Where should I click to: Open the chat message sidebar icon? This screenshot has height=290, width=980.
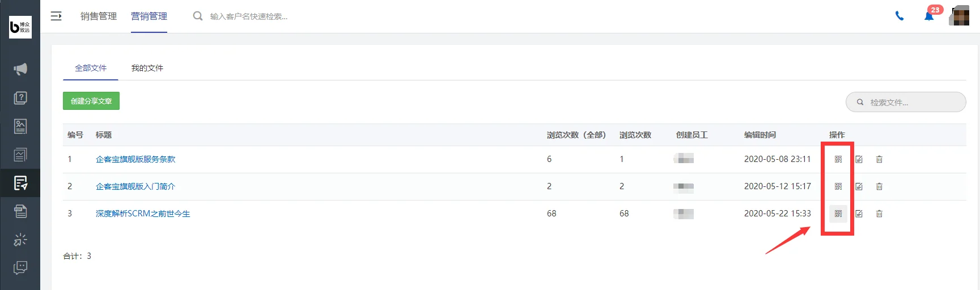point(20,267)
